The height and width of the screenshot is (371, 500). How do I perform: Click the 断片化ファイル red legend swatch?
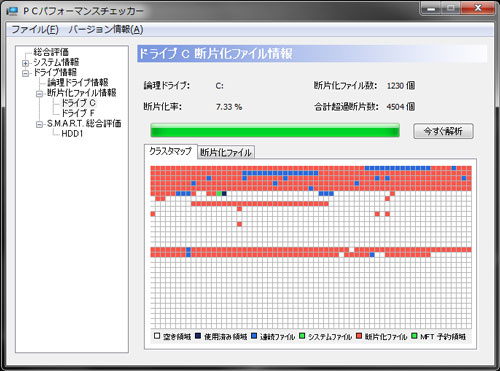pyautogui.click(x=359, y=336)
